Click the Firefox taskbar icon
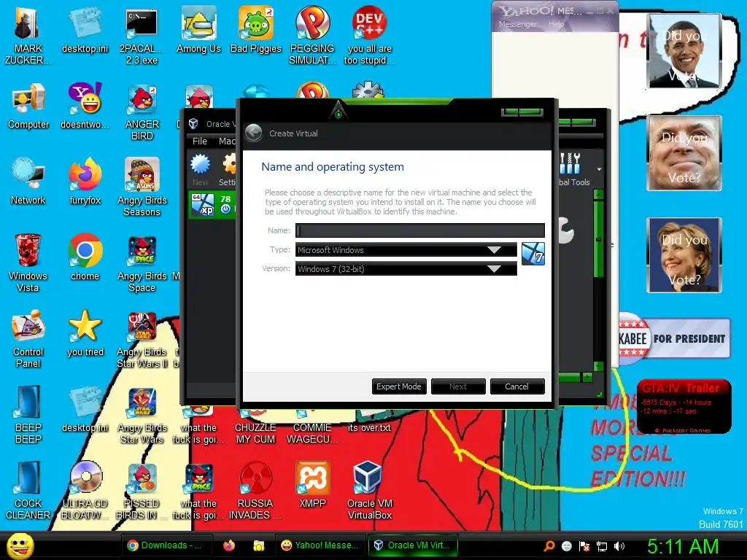This screenshot has width=747, height=560. click(x=229, y=545)
